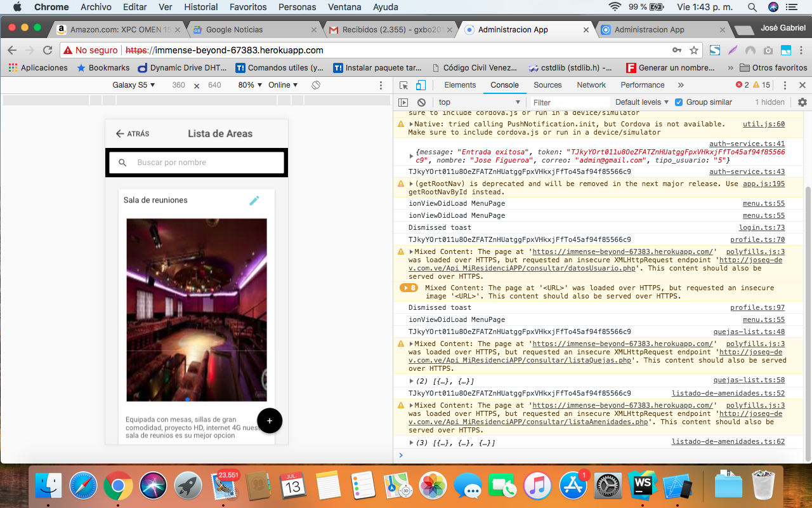Expand the three-item array log entry
Screen dimensions: 812x508
412,443
